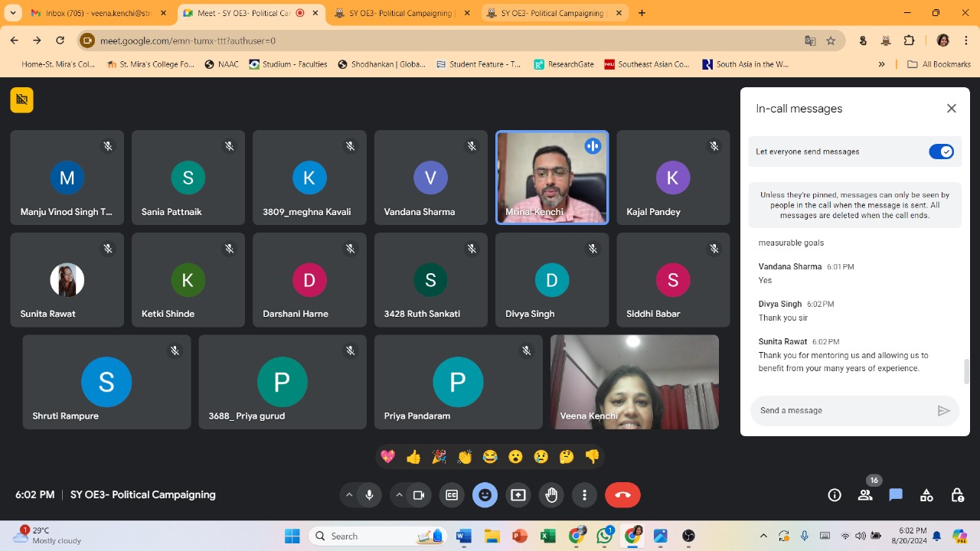
Task: Open the activities icon
Action: click(x=926, y=495)
